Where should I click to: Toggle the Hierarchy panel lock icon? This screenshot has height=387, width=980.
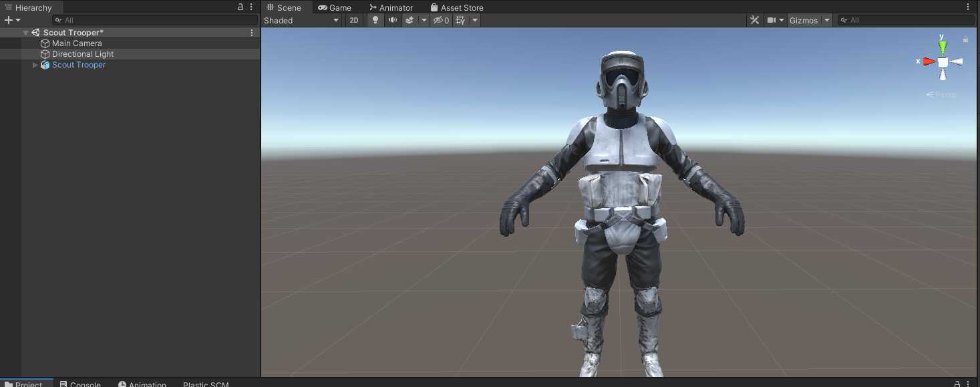click(240, 6)
